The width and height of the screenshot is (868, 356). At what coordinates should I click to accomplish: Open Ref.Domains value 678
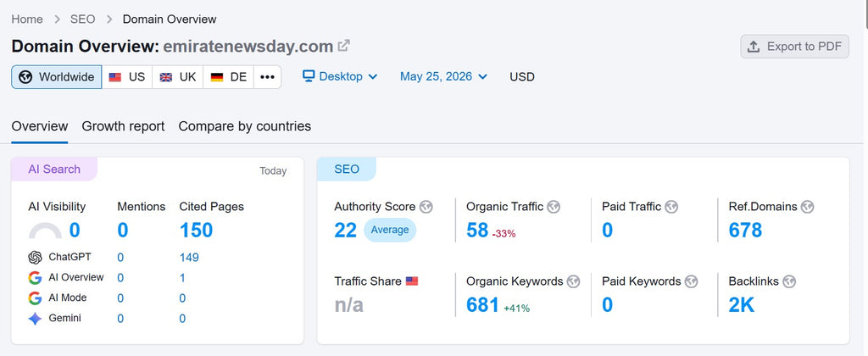point(745,230)
